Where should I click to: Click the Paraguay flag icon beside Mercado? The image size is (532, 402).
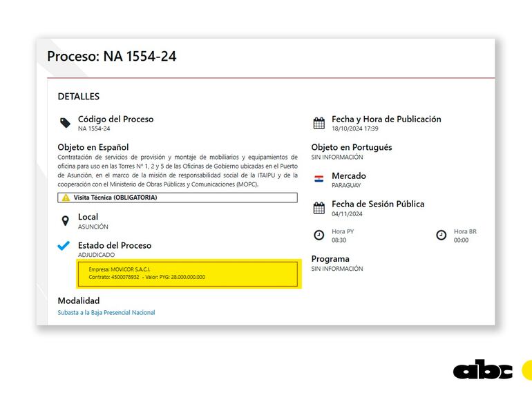(319, 179)
